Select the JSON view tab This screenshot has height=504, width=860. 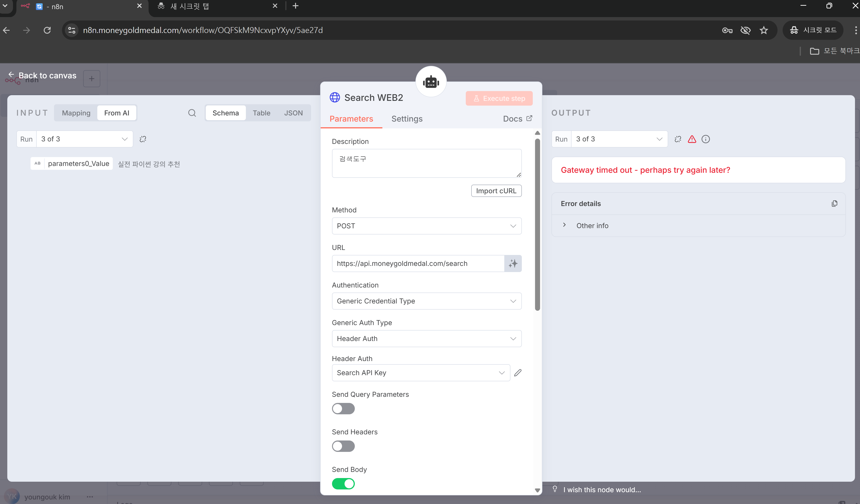pyautogui.click(x=293, y=113)
